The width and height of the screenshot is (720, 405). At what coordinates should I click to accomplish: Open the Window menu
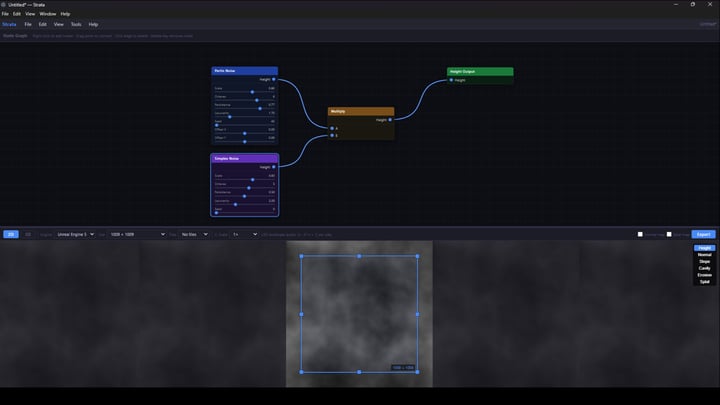click(48, 14)
